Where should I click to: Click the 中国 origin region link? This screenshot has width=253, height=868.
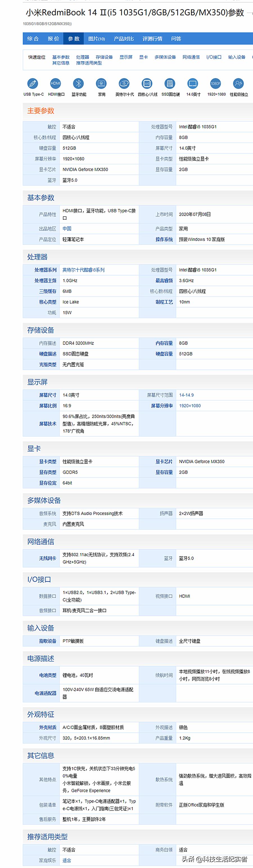(x=67, y=228)
